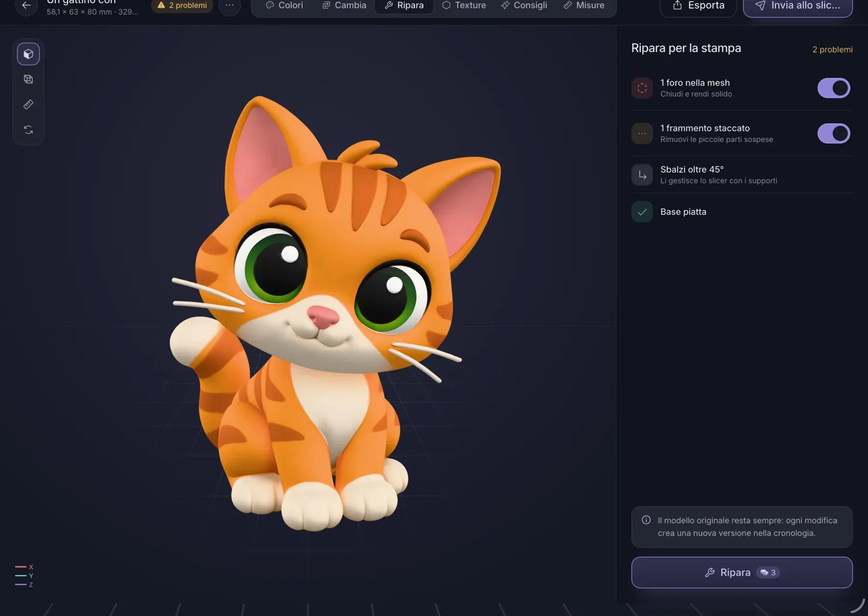Image resolution: width=868 pixels, height=616 pixels.
Task: Click 'Chiudi e rendi solido' description
Action: click(696, 94)
